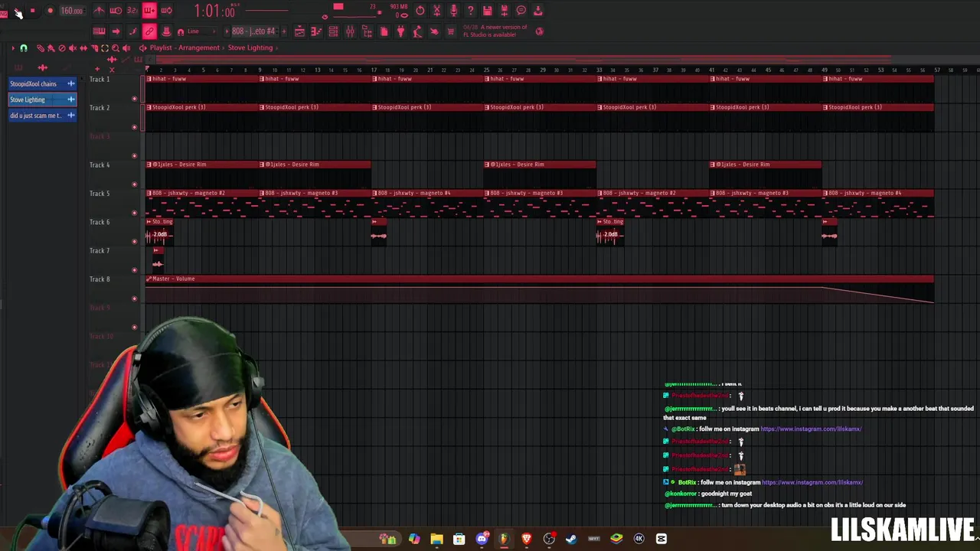The height and width of the screenshot is (551, 980).
Task: Mute Track 2 with its dot
Action: (135, 127)
